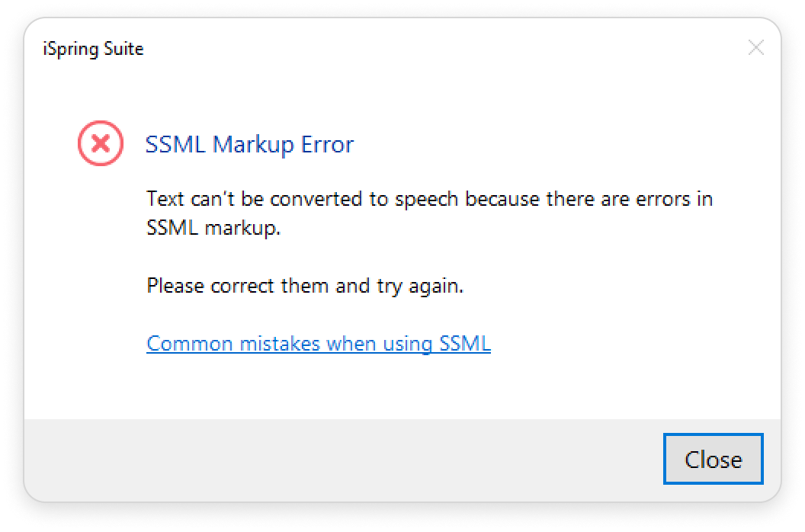Click the word 'Suite' in the window title
This screenshot has width=805, height=532.
(124, 50)
